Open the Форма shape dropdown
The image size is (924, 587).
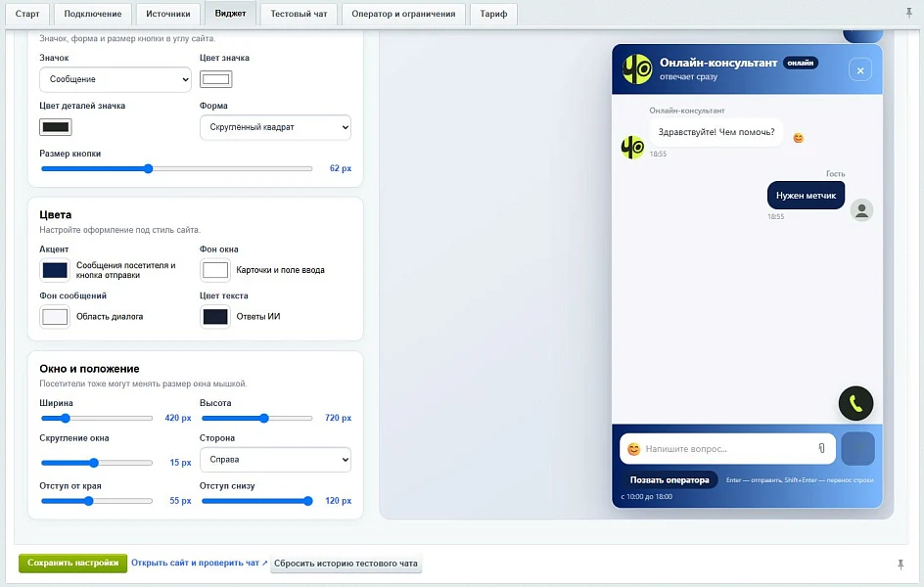(275, 127)
